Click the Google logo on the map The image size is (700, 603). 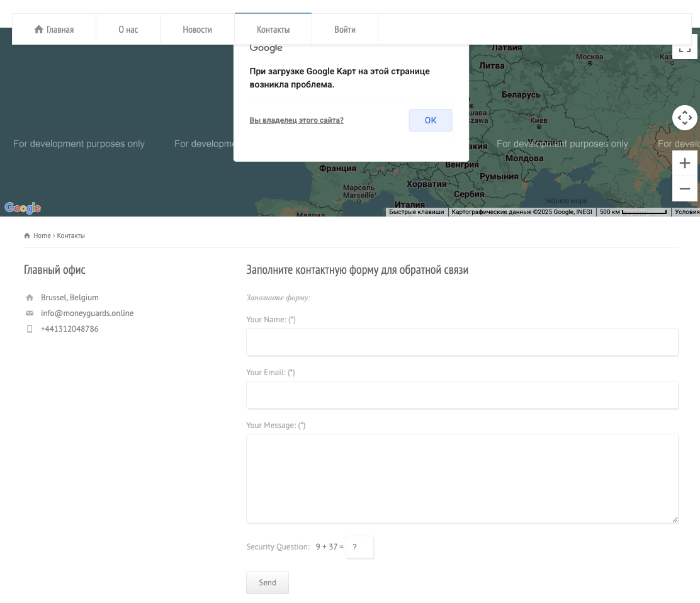(x=23, y=208)
